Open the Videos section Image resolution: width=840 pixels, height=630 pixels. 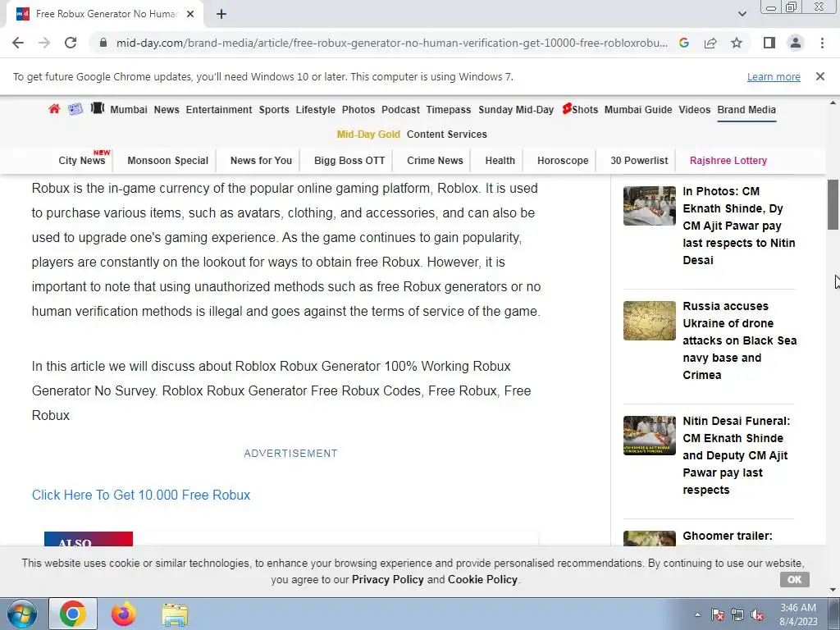pos(694,110)
